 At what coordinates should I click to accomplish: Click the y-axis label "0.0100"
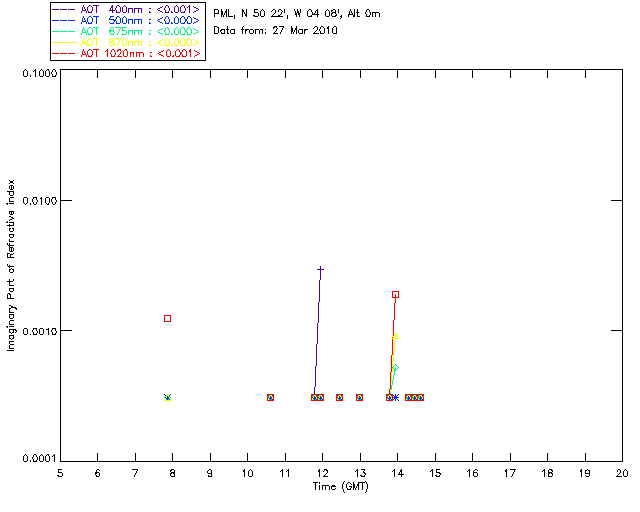(x=40, y=200)
